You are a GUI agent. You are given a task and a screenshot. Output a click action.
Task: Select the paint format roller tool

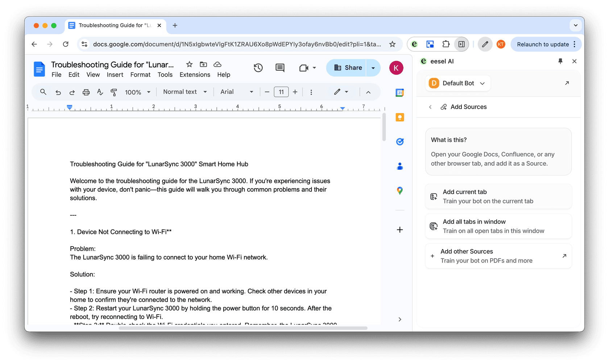tap(114, 92)
